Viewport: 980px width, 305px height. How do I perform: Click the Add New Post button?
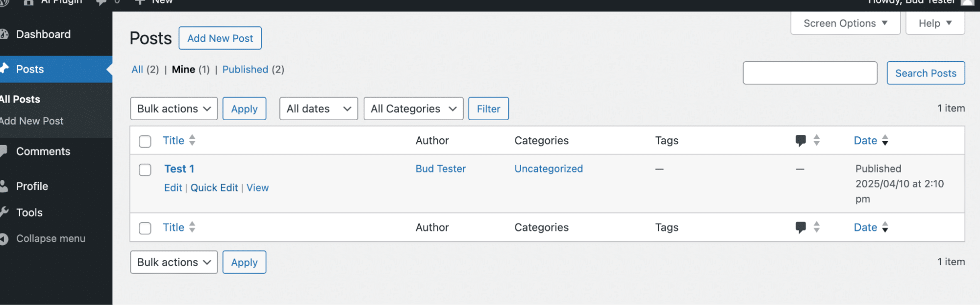[220, 38]
